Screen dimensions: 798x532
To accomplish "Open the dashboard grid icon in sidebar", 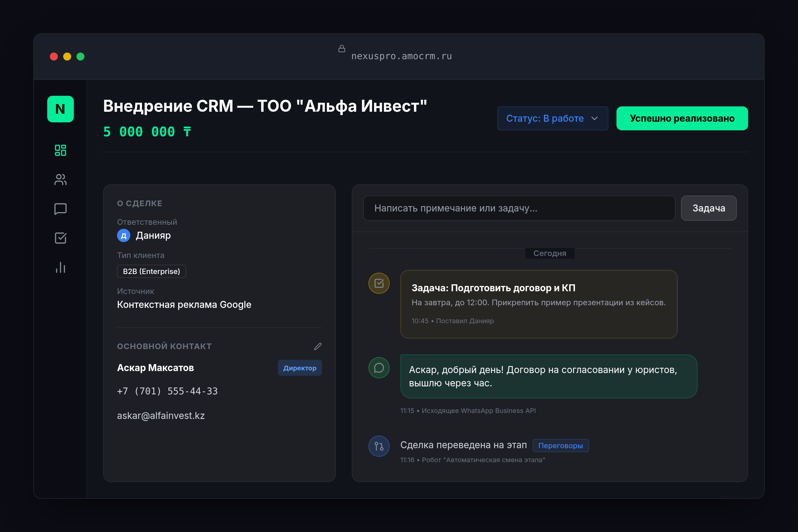I will 61,150.
